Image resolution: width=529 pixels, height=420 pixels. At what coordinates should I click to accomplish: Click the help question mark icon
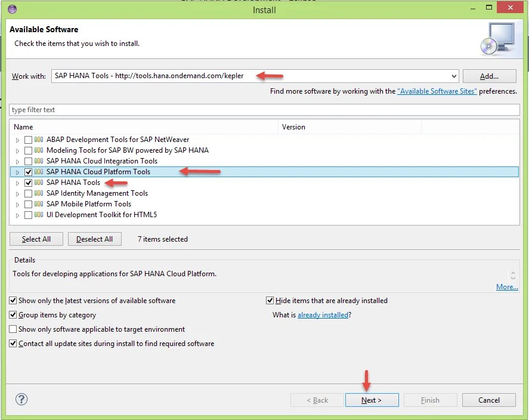coord(21,400)
